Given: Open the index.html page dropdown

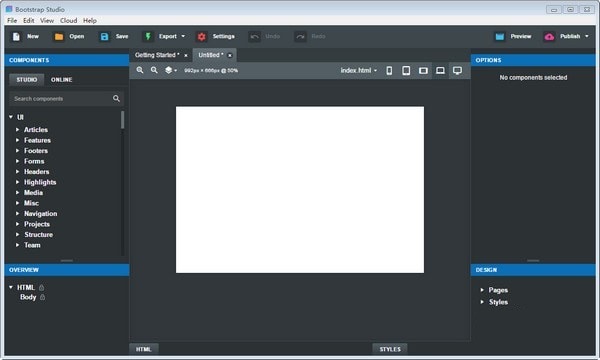Looking at the screenshot, I should tap(359, 70).
